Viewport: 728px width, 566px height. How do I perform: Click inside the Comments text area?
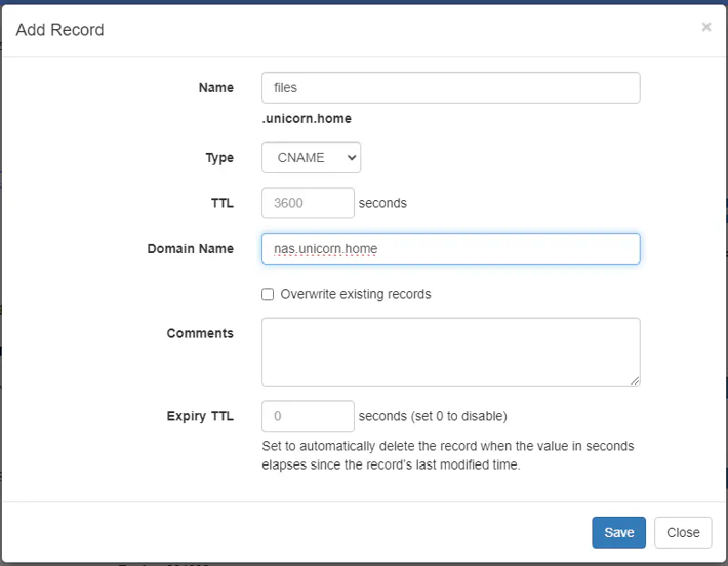click(450, 352)
